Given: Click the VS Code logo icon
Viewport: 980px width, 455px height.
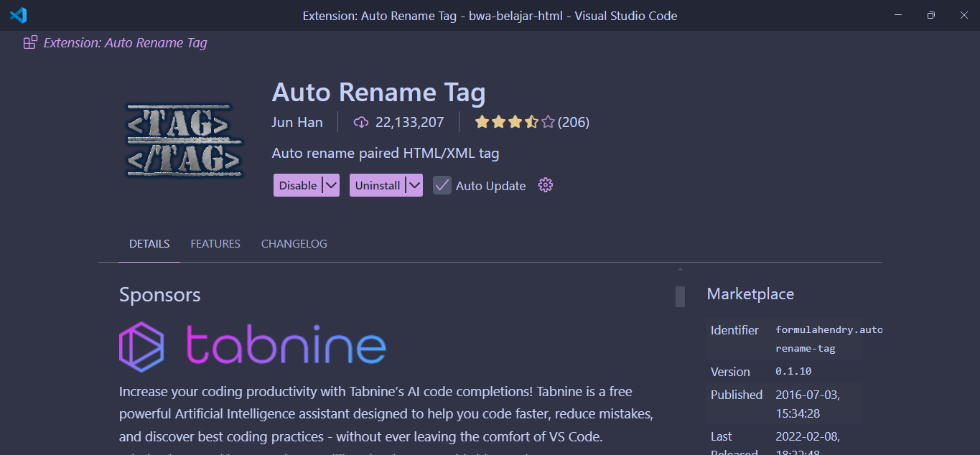Looking at the screenshot, I should pos(19,15).
